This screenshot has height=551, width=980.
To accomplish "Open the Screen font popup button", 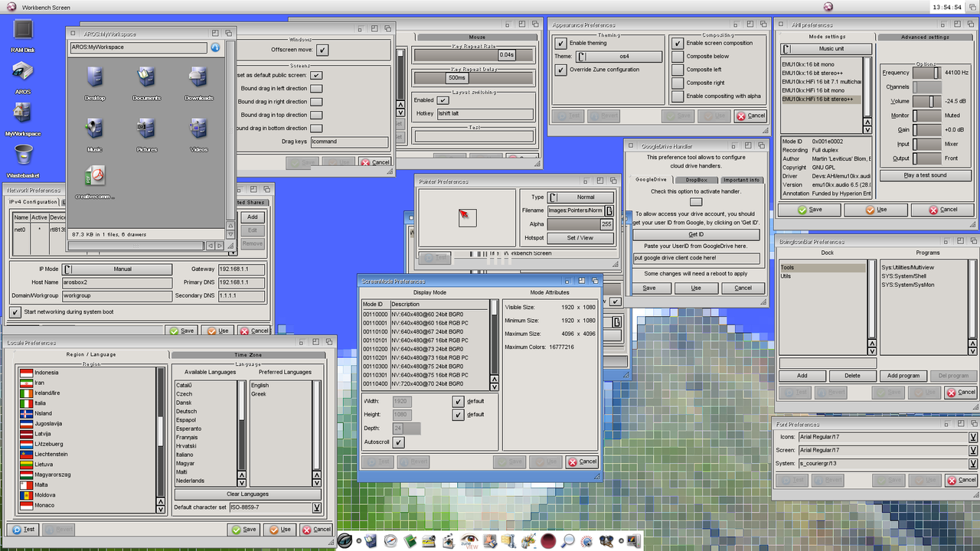I will [972, 451].
